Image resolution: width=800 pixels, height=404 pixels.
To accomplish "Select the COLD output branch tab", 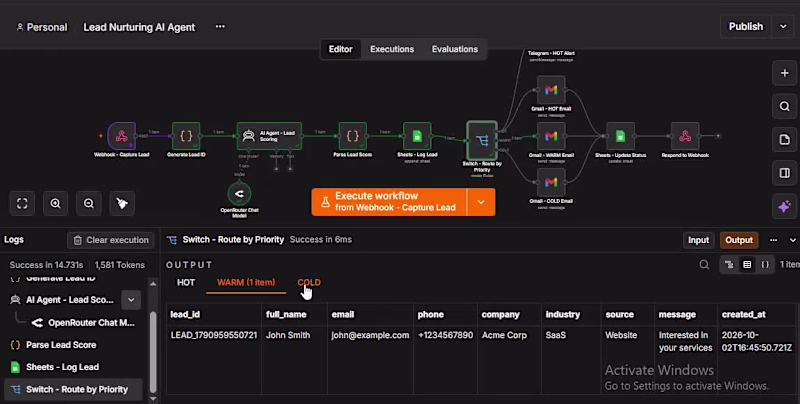I will point(309,282).
